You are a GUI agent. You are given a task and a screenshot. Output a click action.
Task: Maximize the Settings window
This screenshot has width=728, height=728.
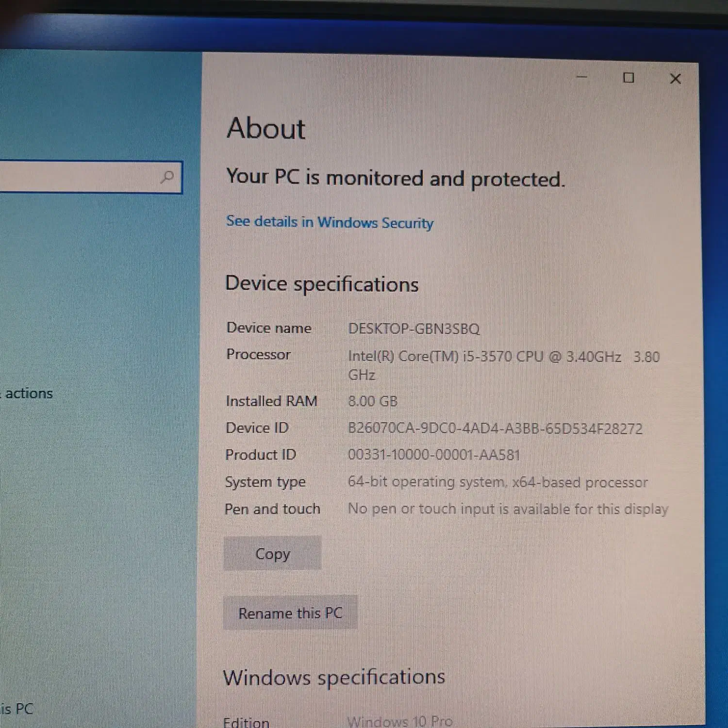pos(629,78)
